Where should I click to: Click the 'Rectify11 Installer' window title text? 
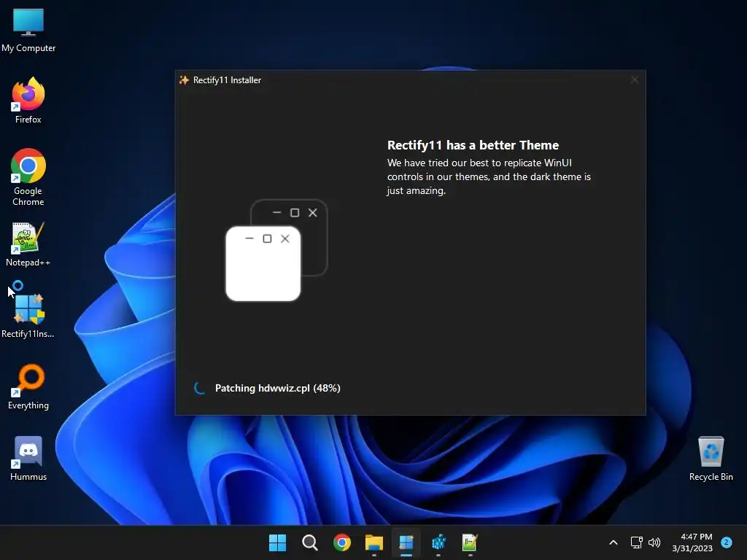click(x=228, y=80)
